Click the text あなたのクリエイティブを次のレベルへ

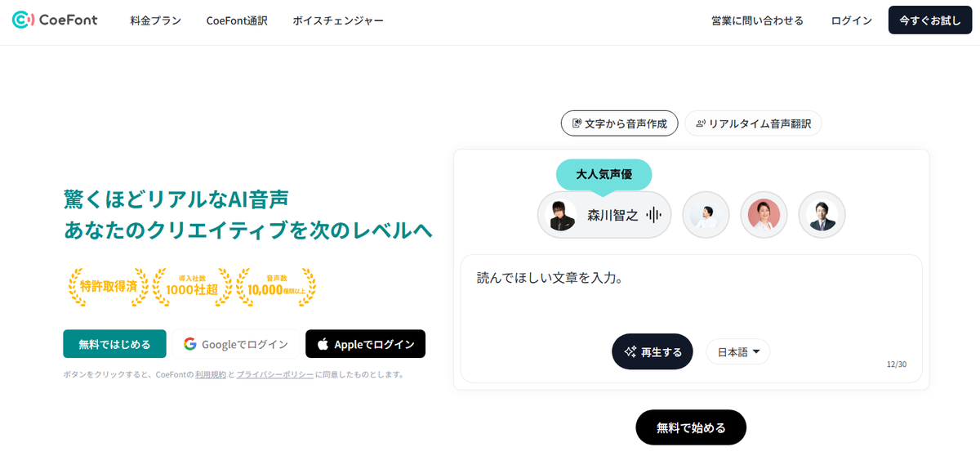click(x=248, y=230)
